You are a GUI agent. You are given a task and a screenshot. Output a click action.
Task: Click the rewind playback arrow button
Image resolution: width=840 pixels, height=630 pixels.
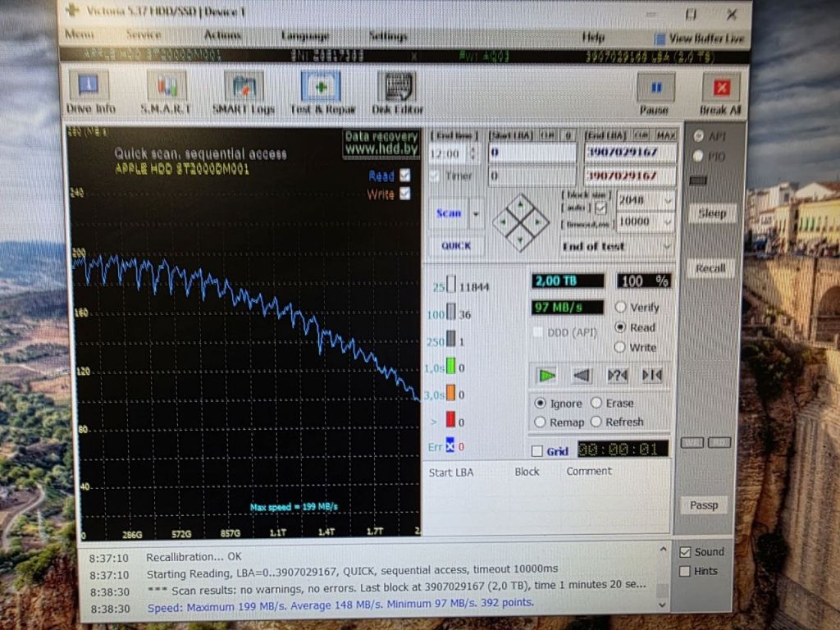582,376
